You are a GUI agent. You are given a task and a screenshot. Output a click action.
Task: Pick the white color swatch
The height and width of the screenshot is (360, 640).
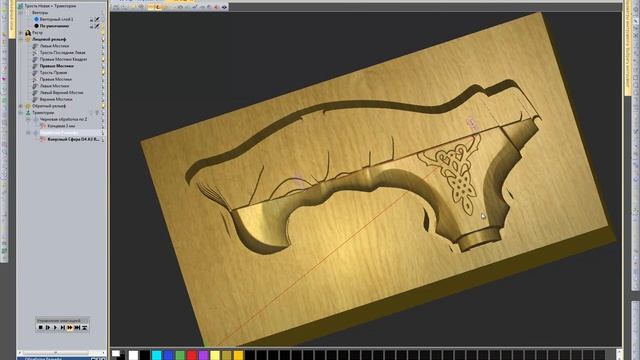pyautogui.click(x=133, y=355)
